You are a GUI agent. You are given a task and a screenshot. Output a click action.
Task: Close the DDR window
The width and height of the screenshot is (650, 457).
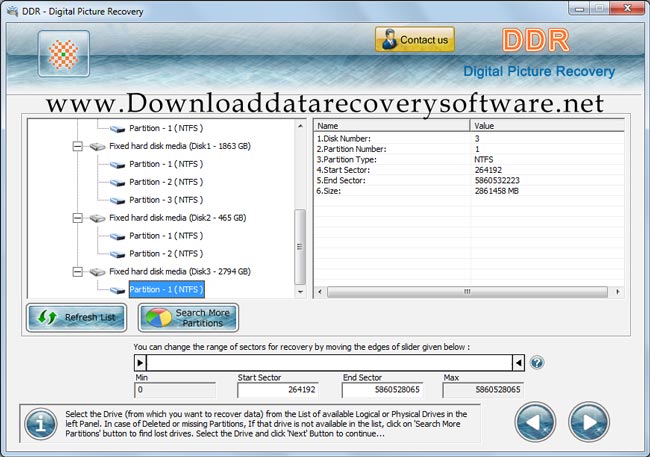627,8
